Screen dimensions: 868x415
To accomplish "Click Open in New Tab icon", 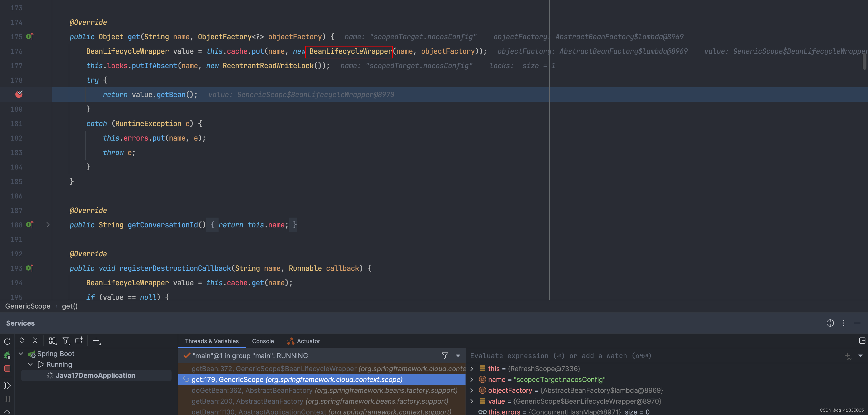I will point(79,341).
